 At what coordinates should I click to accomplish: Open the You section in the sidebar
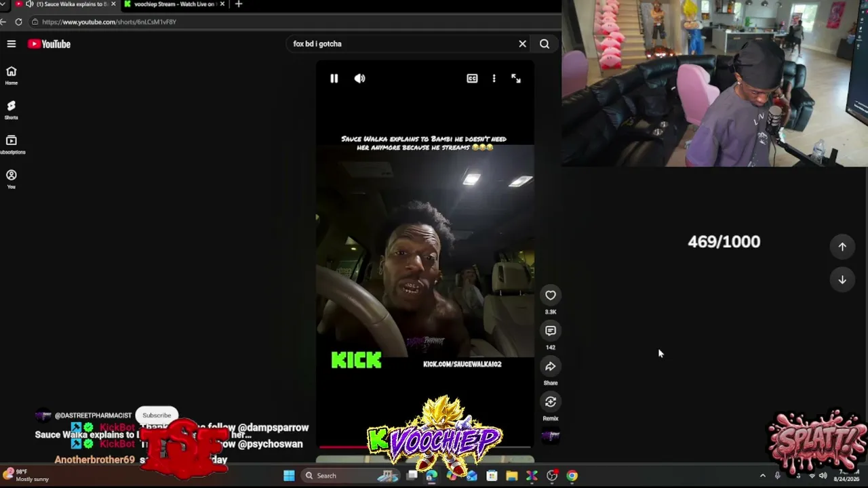pos(12,179)
